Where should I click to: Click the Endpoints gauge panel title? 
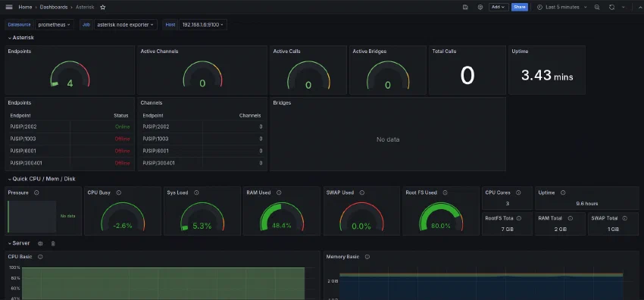[19, 52]
